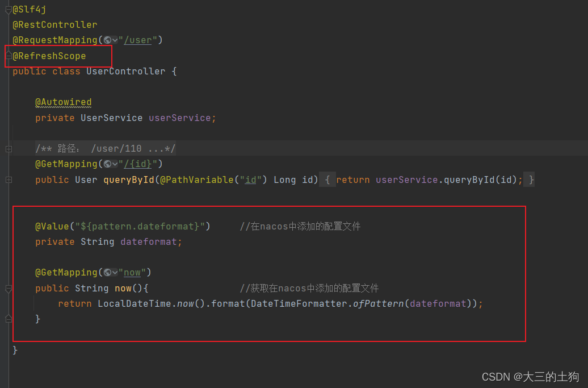Click the closing fold marker of now() method

[x=9, y=319]
